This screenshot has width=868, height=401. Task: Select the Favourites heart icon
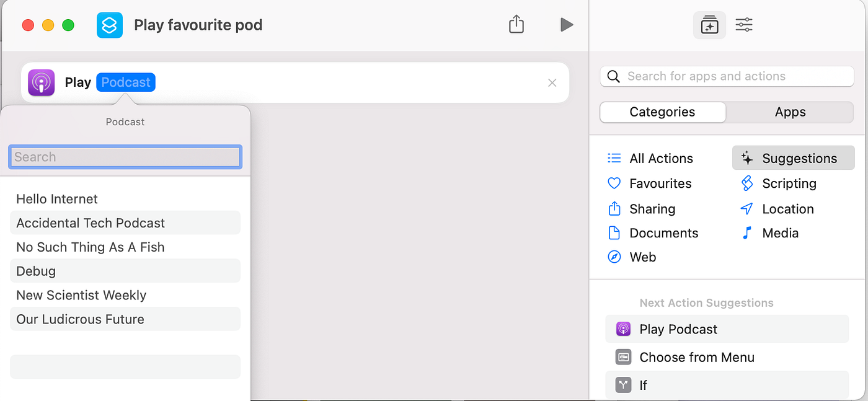point(614,183)
